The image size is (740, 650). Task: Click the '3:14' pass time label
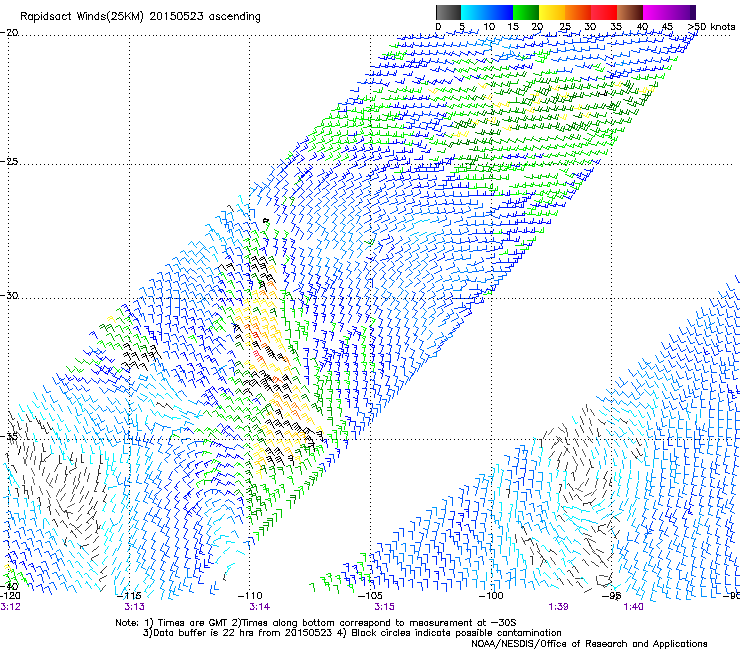tap(260, 607)
